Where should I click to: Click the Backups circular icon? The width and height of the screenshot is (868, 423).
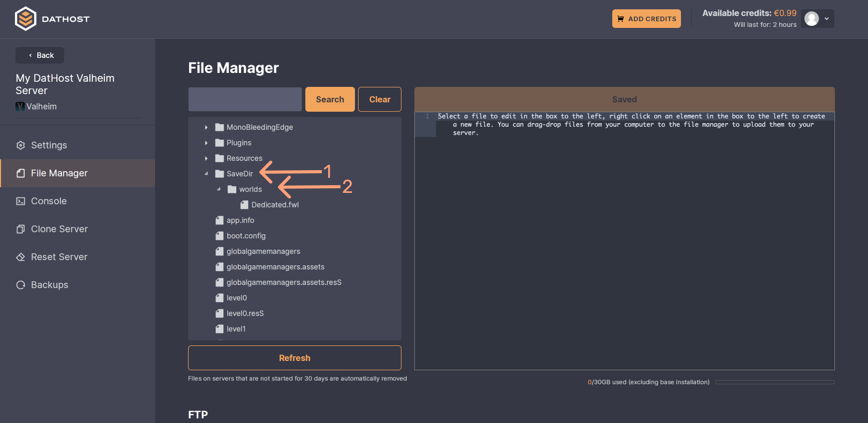pos(21,285)
